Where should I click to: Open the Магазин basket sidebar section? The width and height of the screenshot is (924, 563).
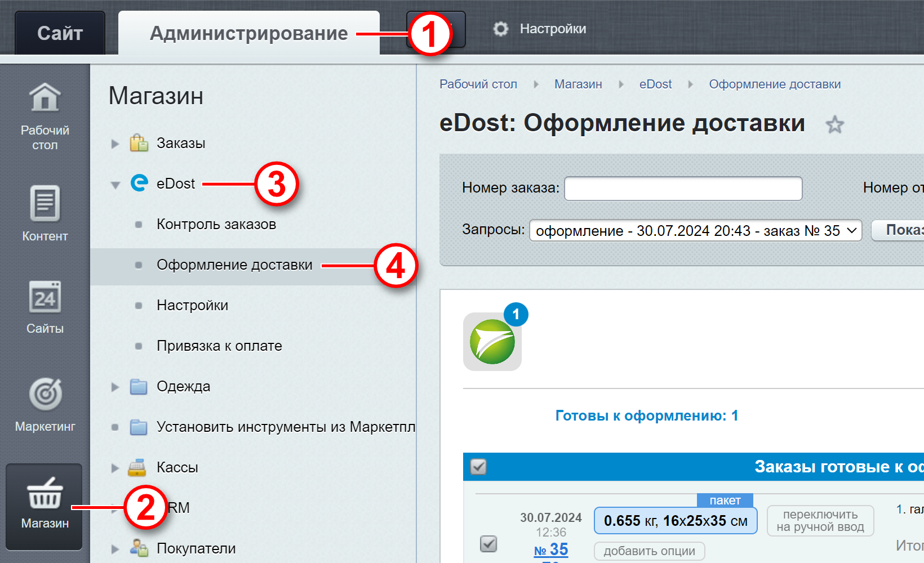(x=45, y=506)
